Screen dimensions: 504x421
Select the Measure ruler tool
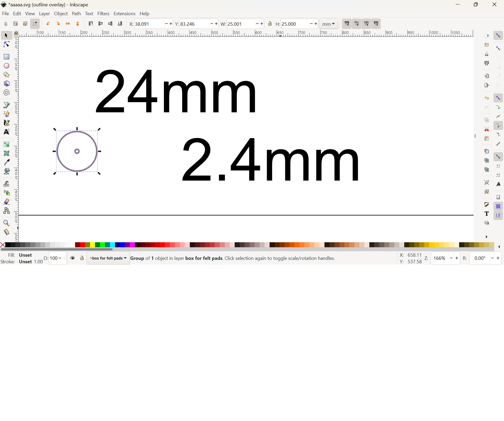tap(6, 232)
